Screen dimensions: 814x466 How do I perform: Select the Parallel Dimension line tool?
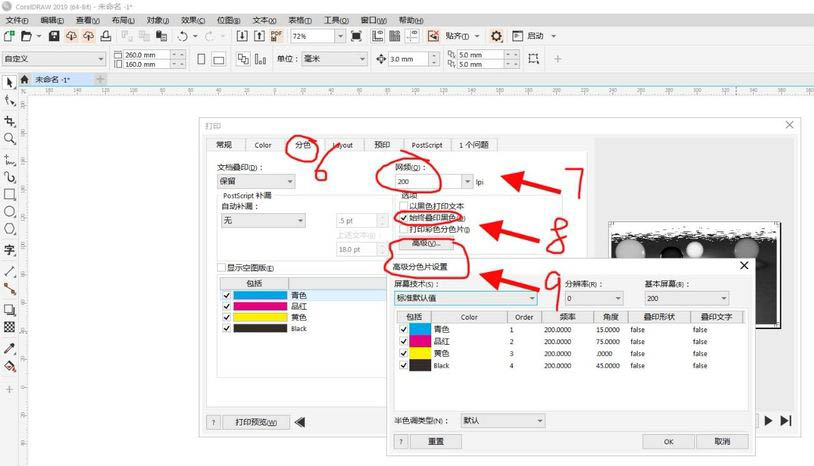[9, 271]
